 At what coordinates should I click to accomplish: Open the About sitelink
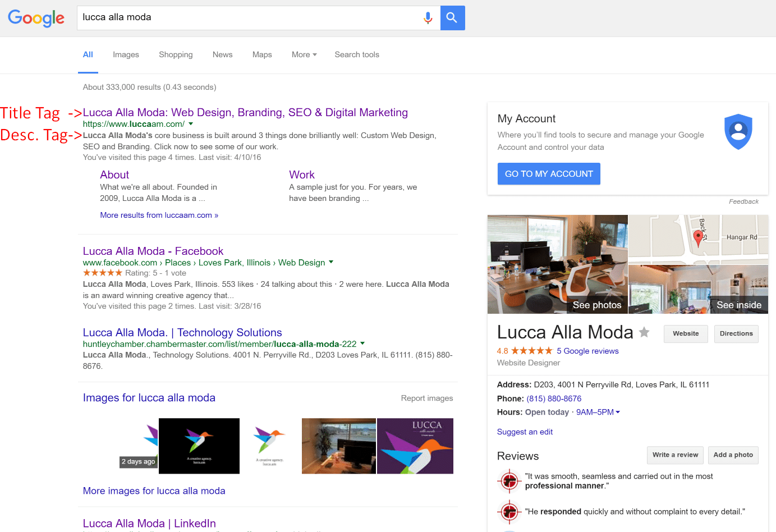coord(114,175)
